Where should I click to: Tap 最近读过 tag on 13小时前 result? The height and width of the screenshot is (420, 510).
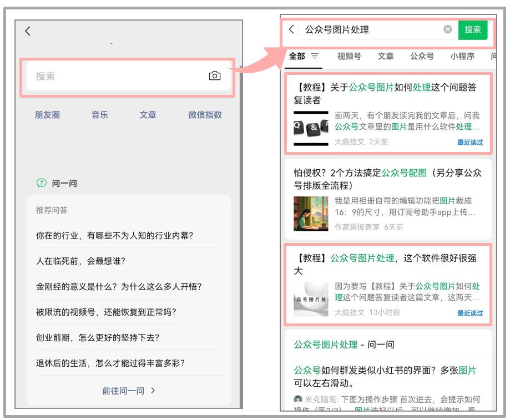[470, 313]
